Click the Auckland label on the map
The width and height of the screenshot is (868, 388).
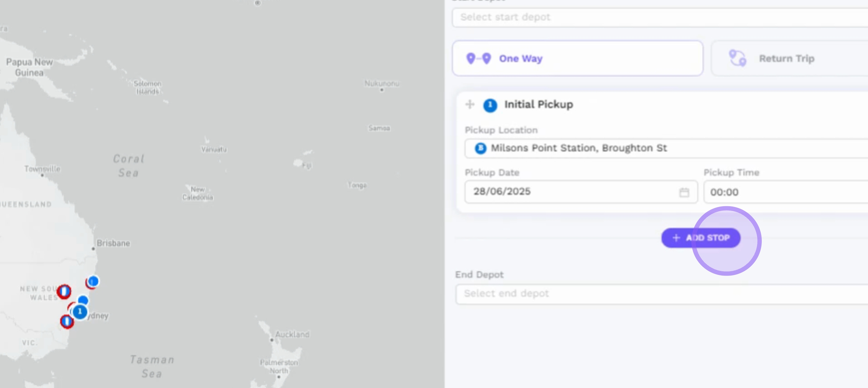tap(292, 334)
